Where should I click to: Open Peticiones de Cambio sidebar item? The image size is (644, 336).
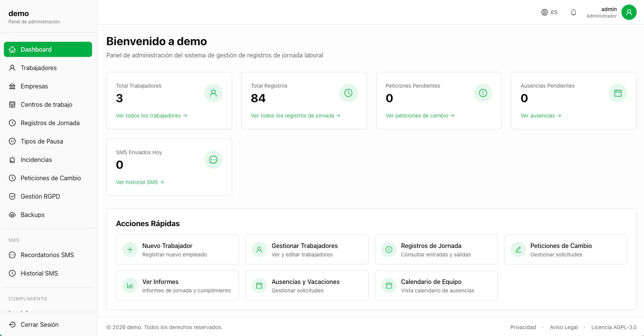(48, 178)
